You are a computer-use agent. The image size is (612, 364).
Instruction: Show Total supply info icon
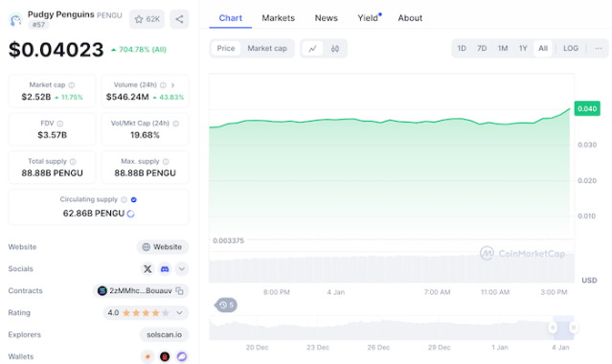[x=73, y=161]
